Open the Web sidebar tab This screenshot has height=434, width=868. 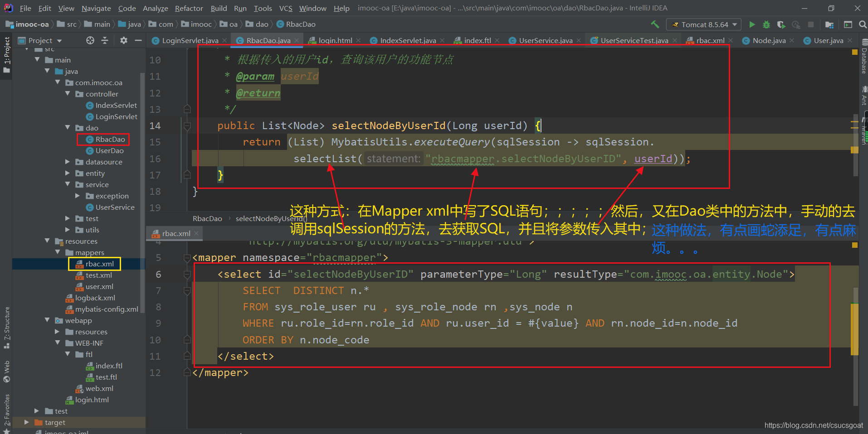6,371
